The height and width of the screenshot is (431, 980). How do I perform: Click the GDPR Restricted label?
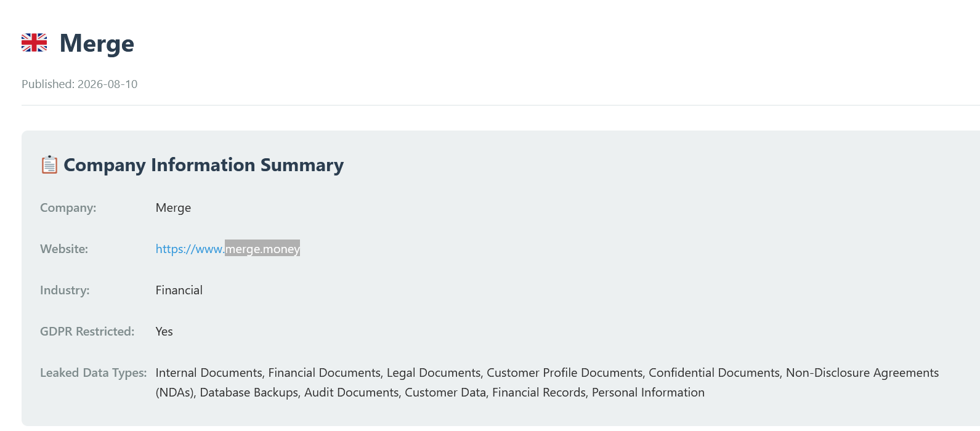tap(87, 331)
